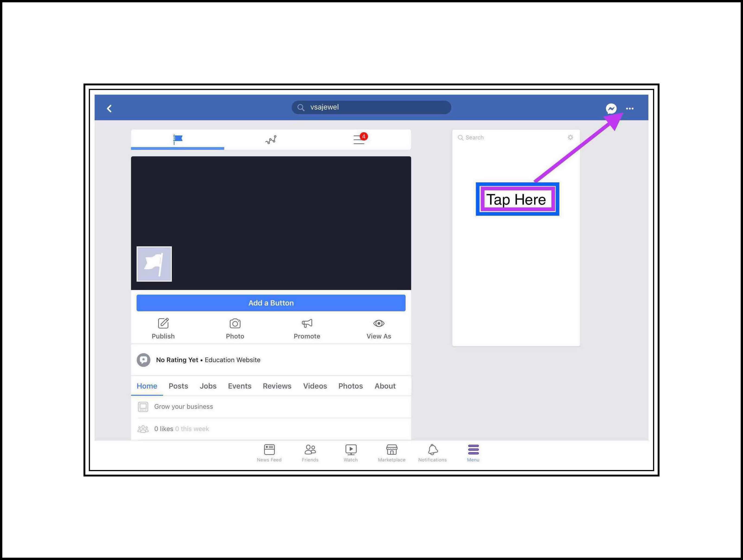Viewport: 743px width, 560px height.
Task: Go back using the left chevron
Action: [109, 109]
